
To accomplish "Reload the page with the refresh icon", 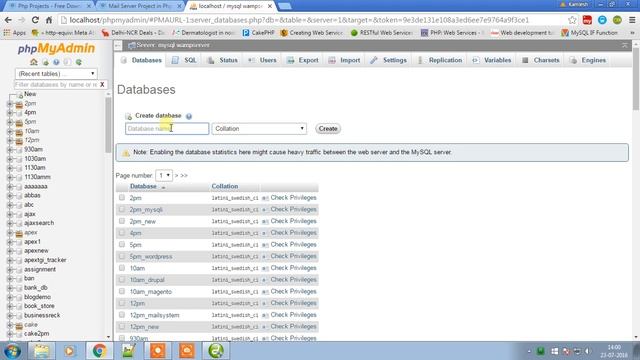I will pyautogui.click(x=35, y=20).
